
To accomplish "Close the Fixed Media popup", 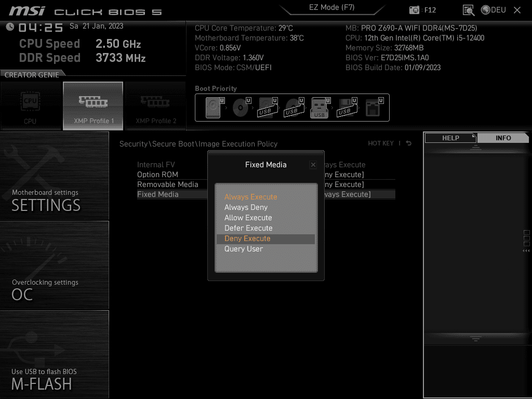I will click(x=313, y=165).
